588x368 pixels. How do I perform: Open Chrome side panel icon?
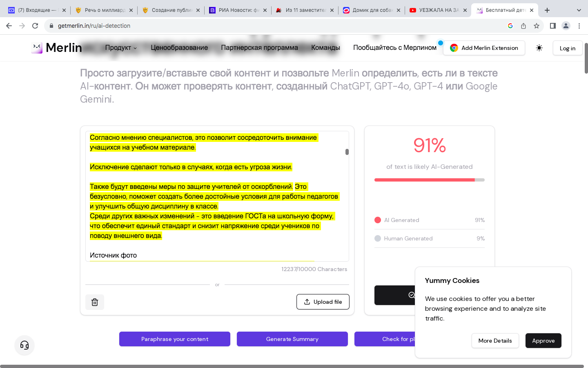552,26
